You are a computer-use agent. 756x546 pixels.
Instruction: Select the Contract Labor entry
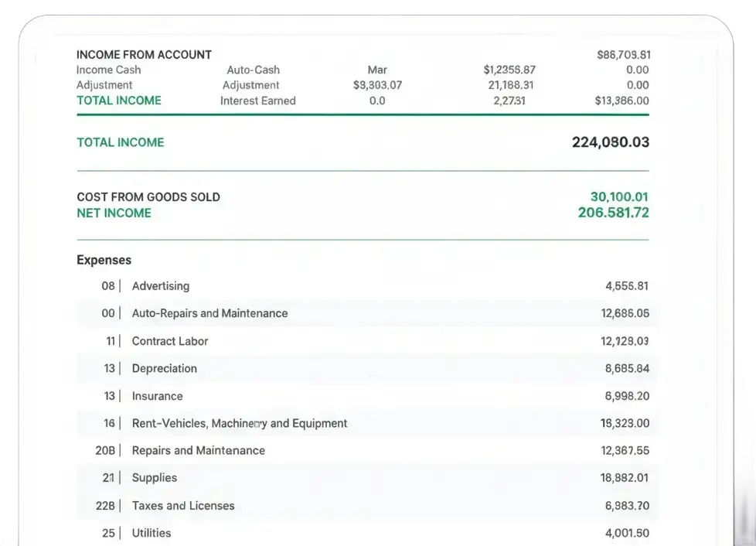[x=169, y=341]
